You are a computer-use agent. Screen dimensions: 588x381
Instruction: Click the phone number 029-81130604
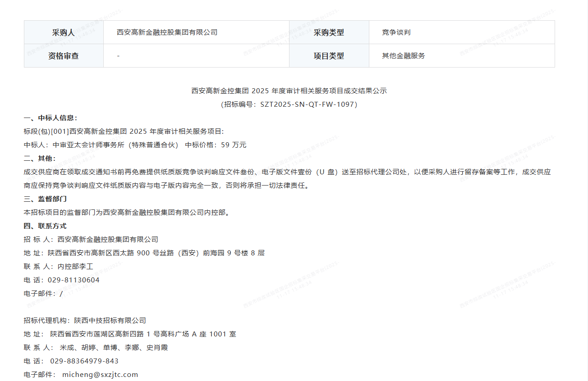[73, 280]
